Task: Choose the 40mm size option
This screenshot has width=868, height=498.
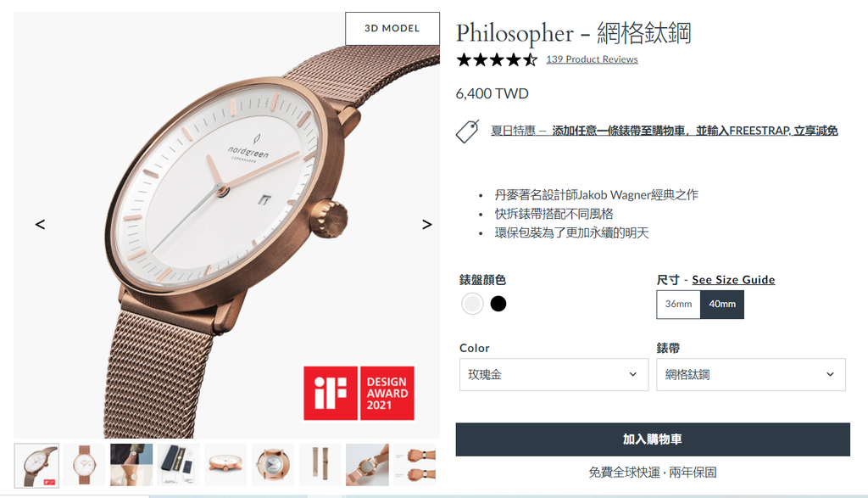Action: coord(722,304)
